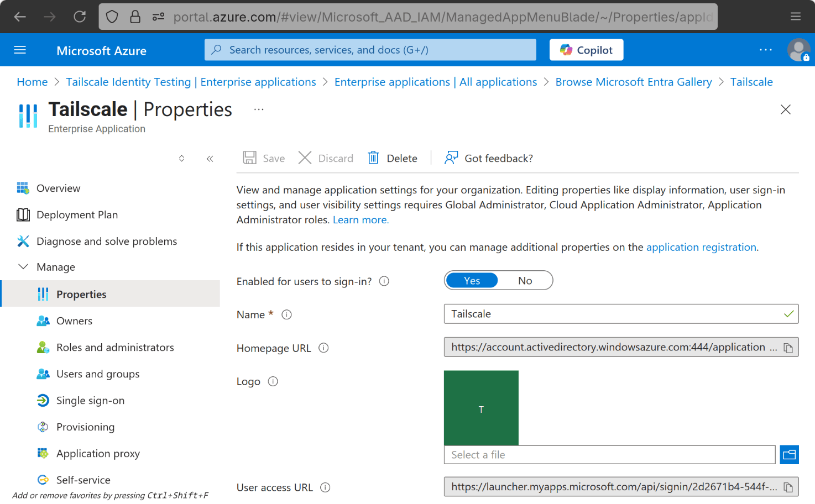Launch Copilot from the top bar

pyautogui.click(x=586, y=50)
